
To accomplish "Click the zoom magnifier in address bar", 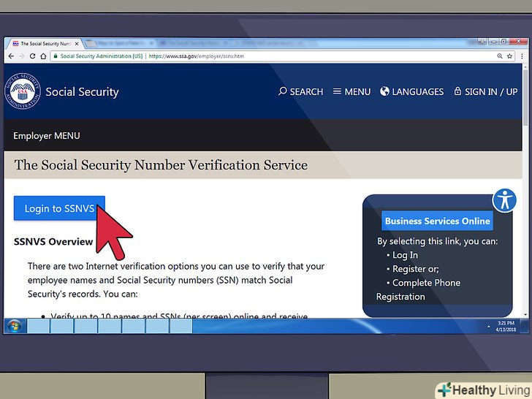I will pyautogui.click(x=500, y=56).
